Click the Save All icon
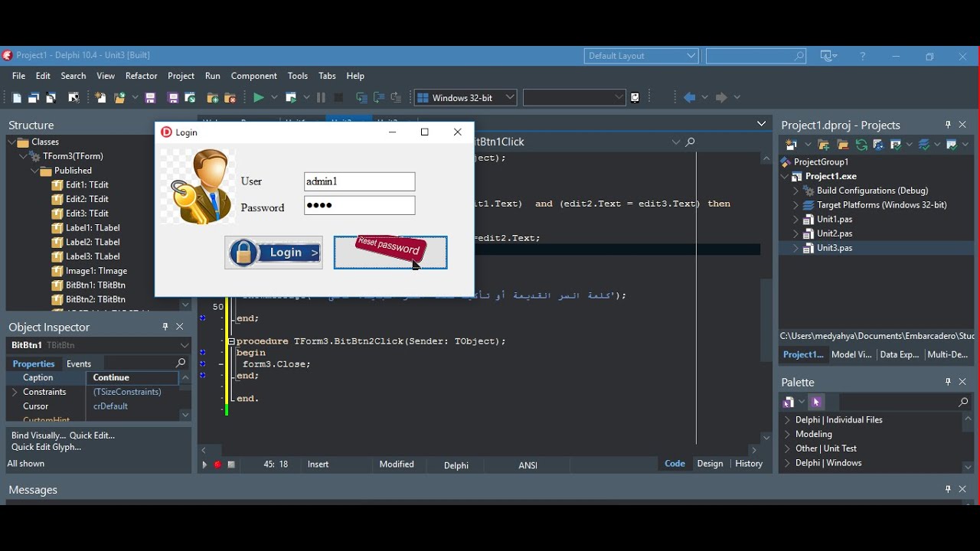 tap(173, 98)
